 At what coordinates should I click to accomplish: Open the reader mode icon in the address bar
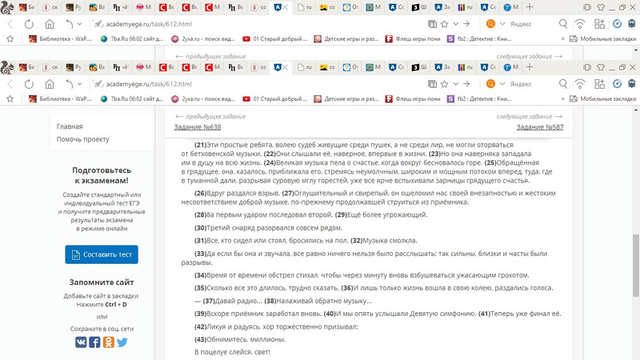432,84
